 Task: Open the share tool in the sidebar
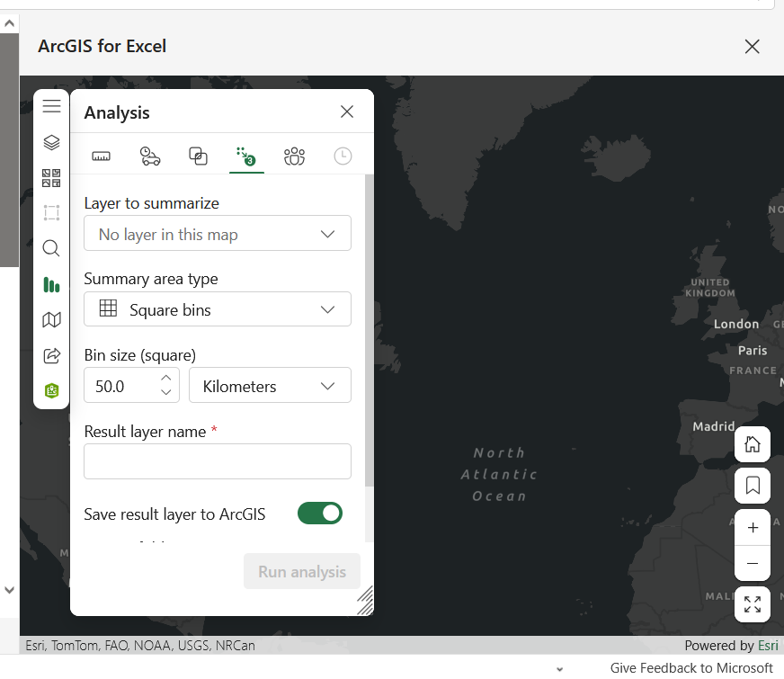(x=51, y=355)
